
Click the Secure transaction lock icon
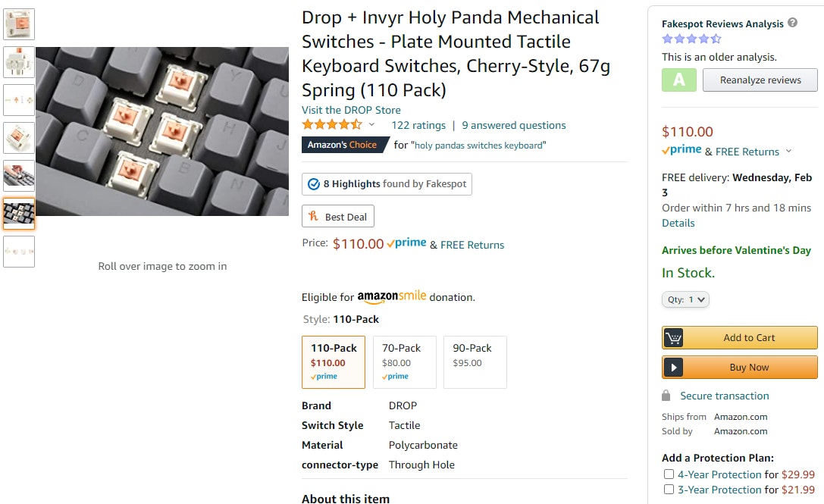pyautogui.click(x=666, y=396)
